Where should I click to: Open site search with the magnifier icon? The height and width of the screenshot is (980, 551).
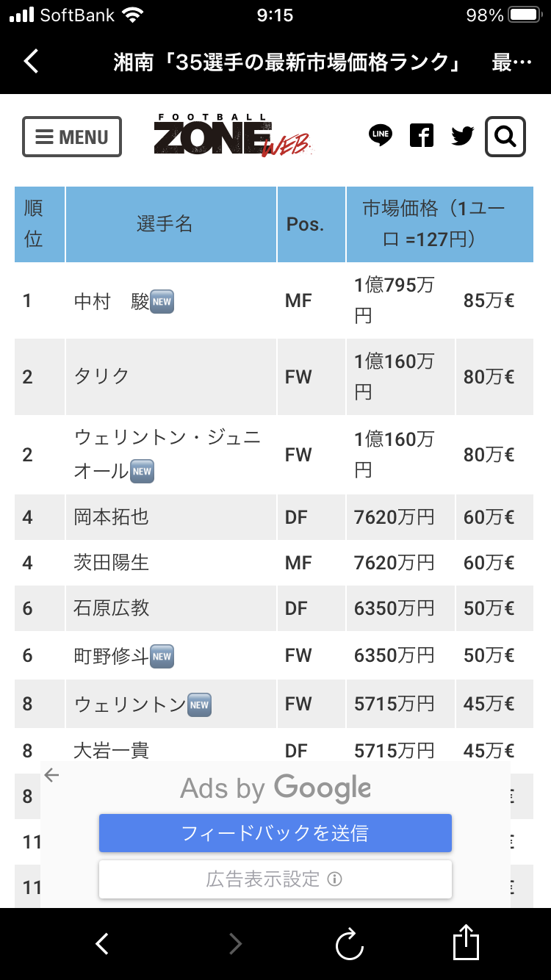click(505, 137)
